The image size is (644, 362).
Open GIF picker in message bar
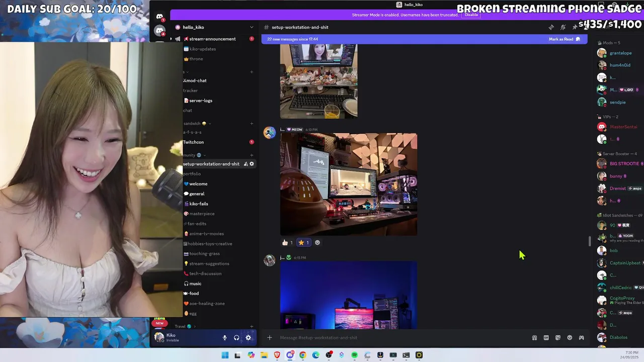[x=546, y=338]
